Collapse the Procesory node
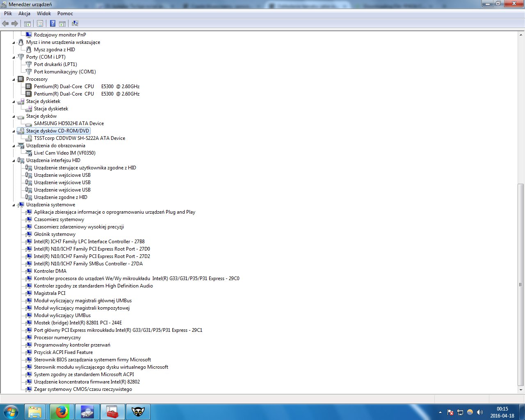 (x=14, y=80)
